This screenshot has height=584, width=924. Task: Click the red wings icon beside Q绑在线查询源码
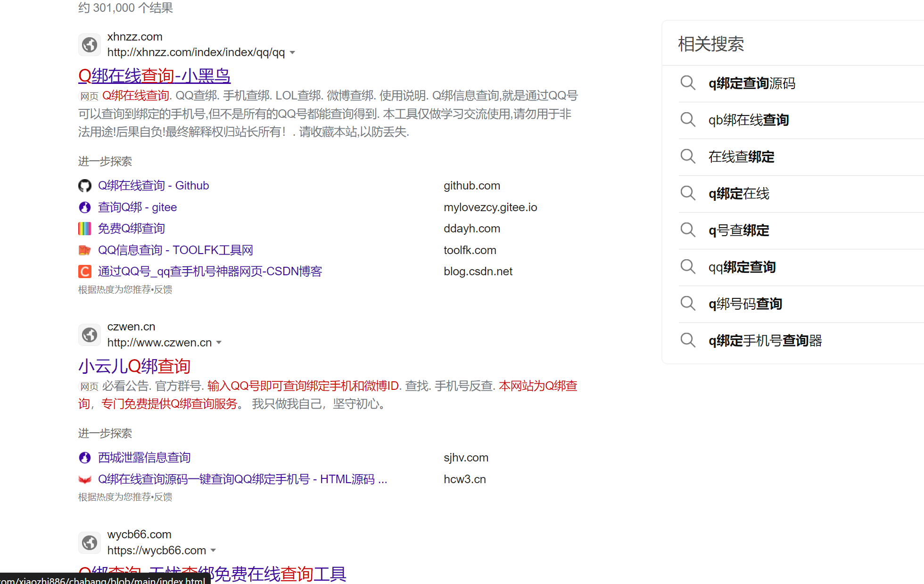pyautogui.click(x=85, y=479)
